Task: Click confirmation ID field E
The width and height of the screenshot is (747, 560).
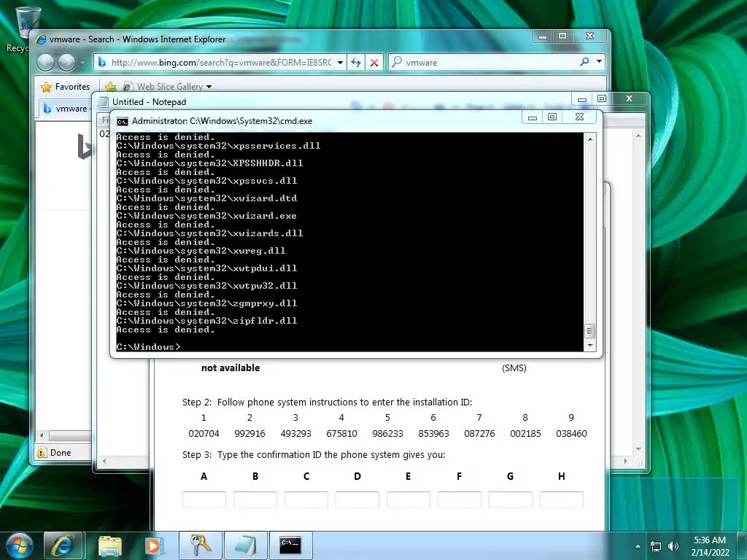Action: (x=409, y=500)
